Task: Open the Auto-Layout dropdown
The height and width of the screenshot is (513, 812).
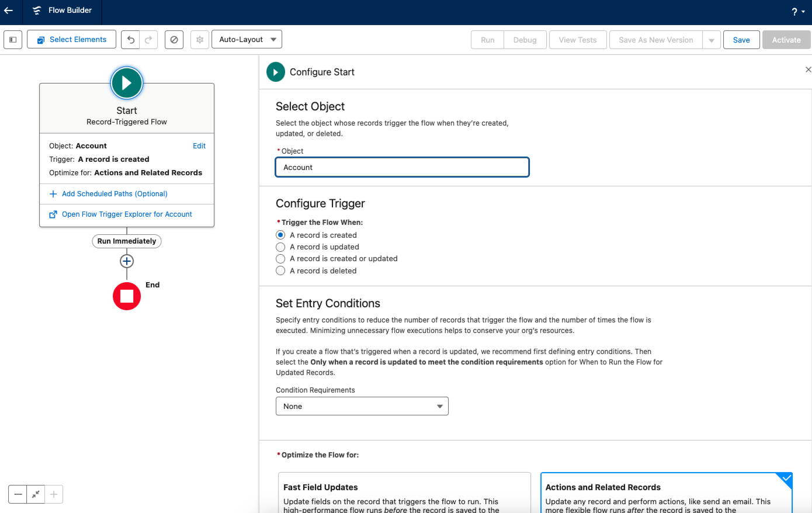Action: click(247, 40)
